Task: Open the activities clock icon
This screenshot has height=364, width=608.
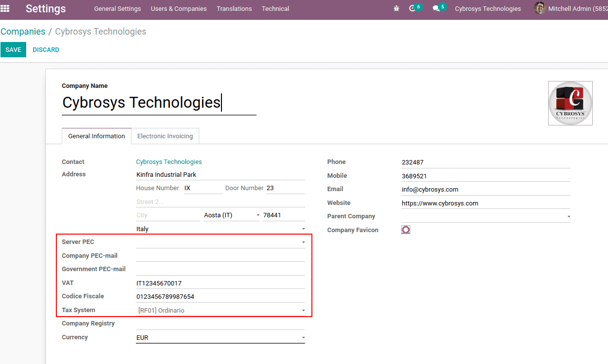Action: tap(412, 8)
